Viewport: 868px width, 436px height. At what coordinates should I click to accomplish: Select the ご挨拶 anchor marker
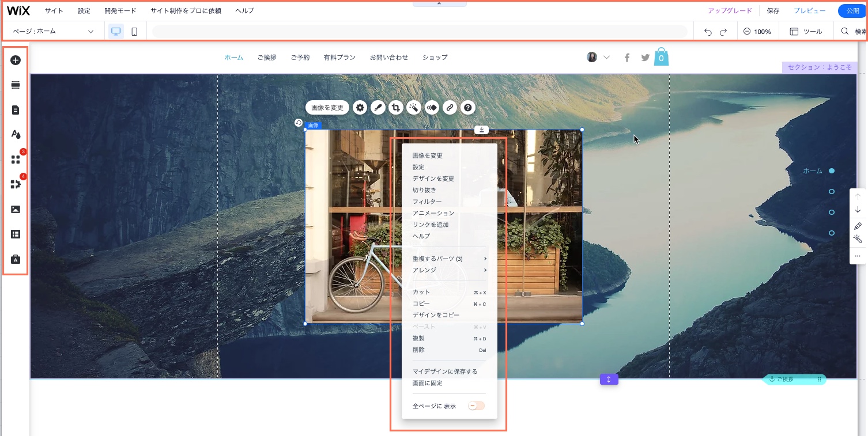[x=795, y=379]
